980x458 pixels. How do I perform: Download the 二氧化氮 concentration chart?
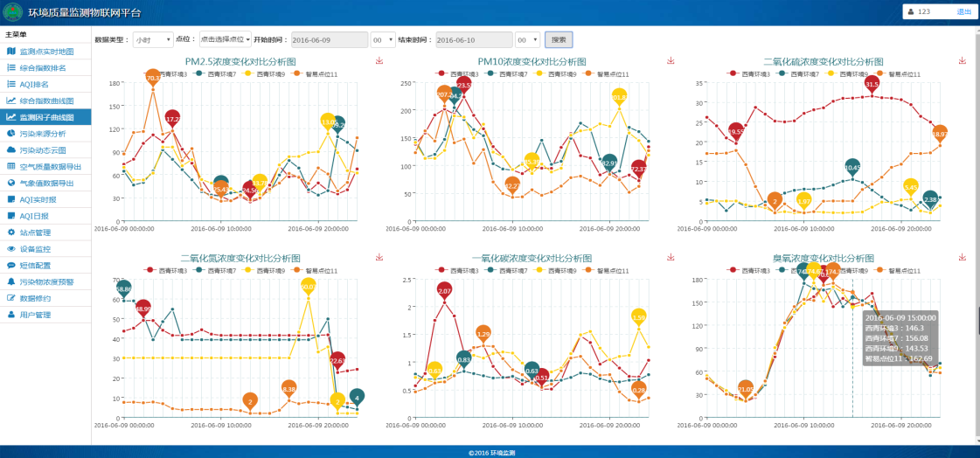(379, 258)
